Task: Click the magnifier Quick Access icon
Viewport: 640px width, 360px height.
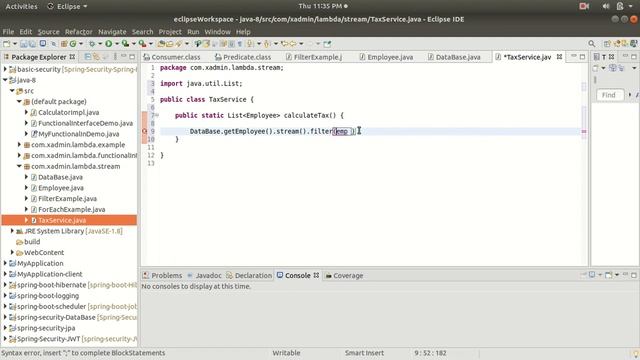Action: click(592, 44)
